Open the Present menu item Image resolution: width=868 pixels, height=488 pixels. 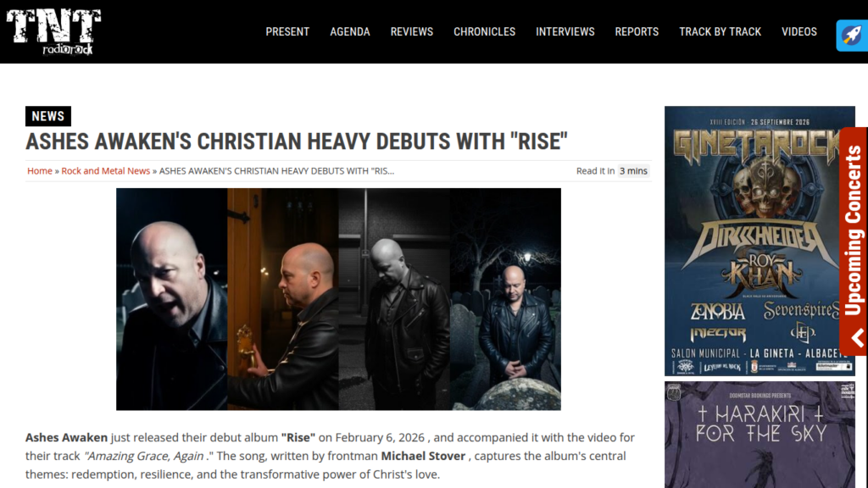tap(287, 32)
